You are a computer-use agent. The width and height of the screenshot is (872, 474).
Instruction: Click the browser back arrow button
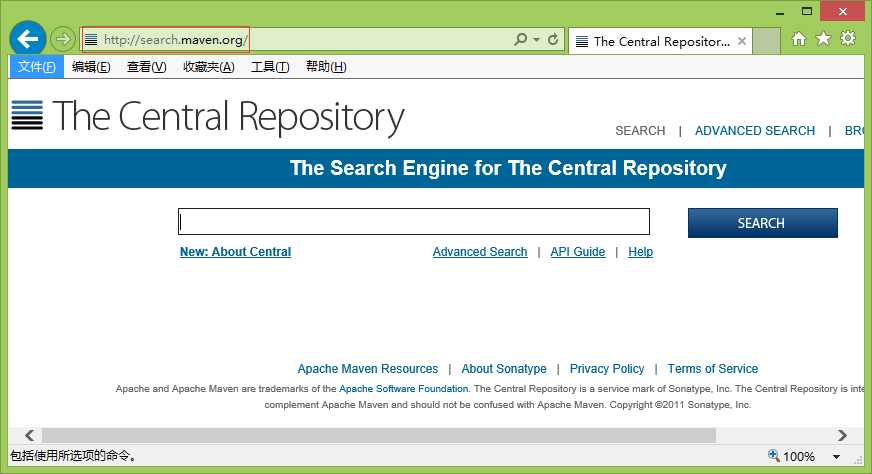tap(28, 39)
